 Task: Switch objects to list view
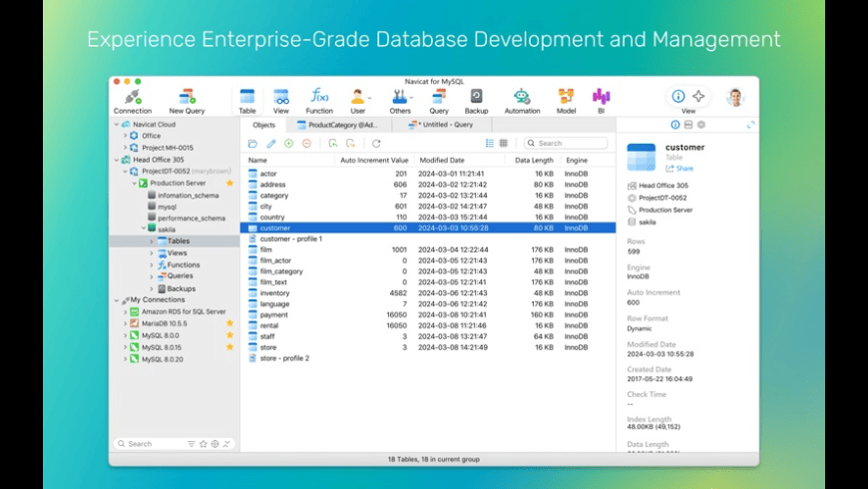[x=489, y=143]
